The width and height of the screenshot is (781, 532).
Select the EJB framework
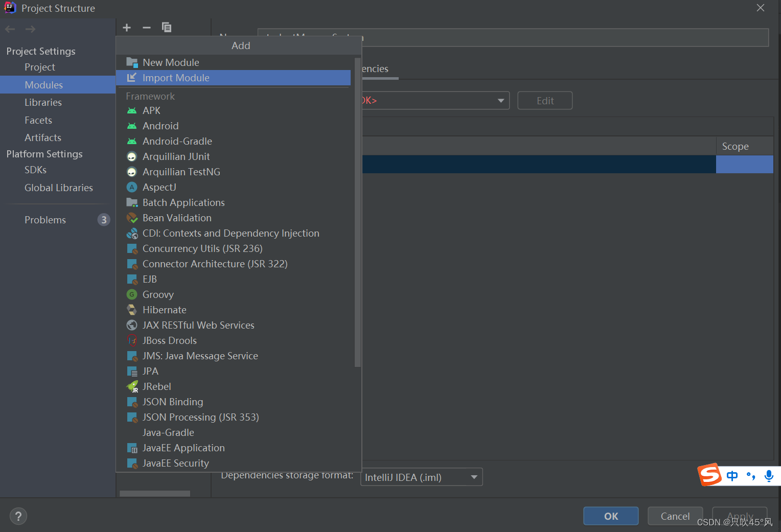(233, 279)
